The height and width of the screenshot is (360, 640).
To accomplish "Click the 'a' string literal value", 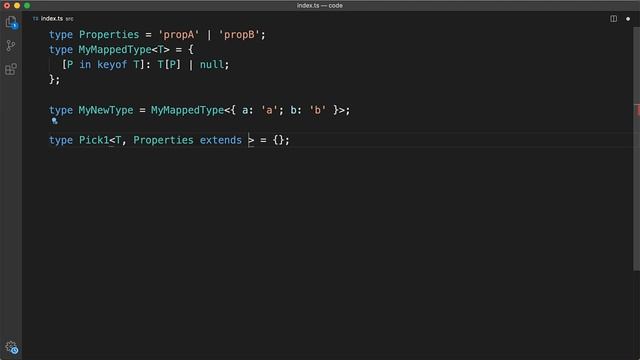I will [x=269, y=110].
